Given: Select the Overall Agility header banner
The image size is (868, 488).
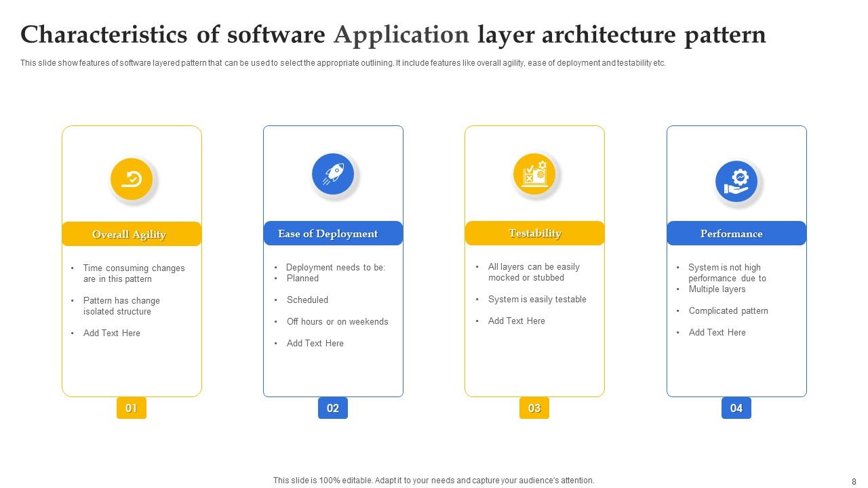Looking at the screenshot, I should pos(132,234).
